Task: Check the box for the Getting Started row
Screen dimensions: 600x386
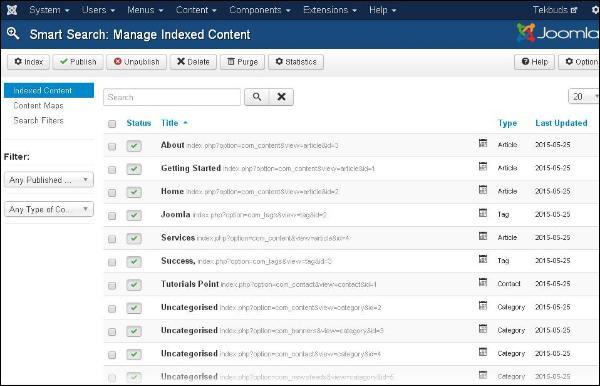Action: click(112, 169)
